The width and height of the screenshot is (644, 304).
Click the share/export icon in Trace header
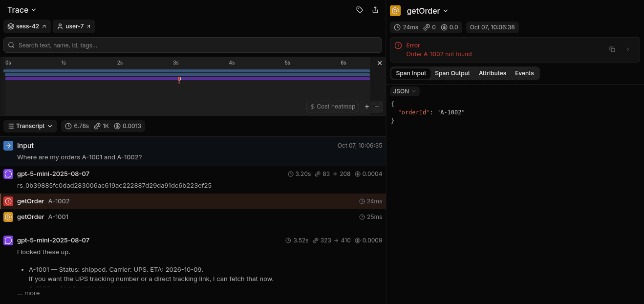point(375,10)
